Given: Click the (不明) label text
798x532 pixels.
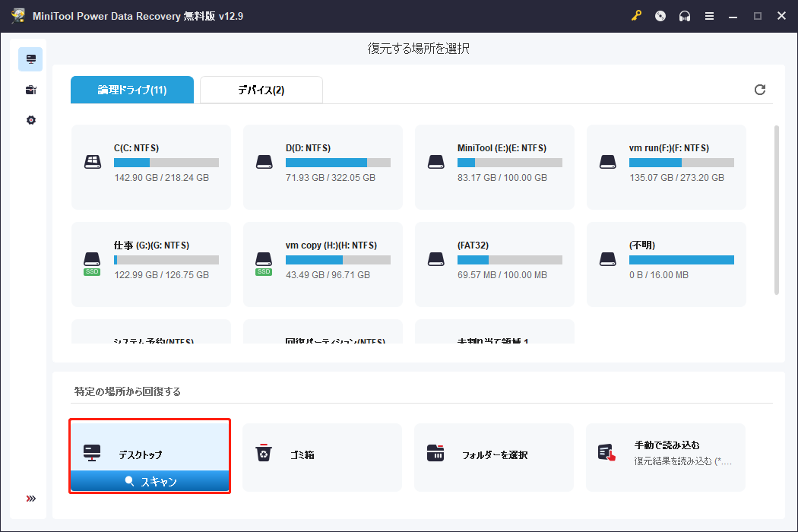Looking at the screenshot, I should [642, 245].
